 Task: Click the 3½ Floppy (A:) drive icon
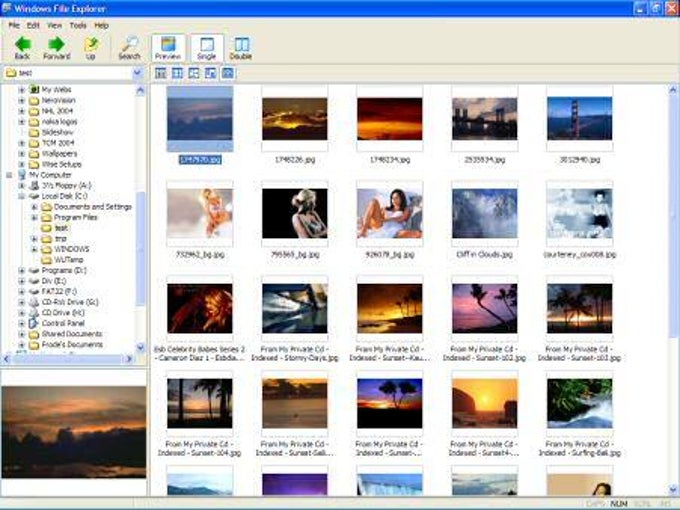click(x=34, y=186)
